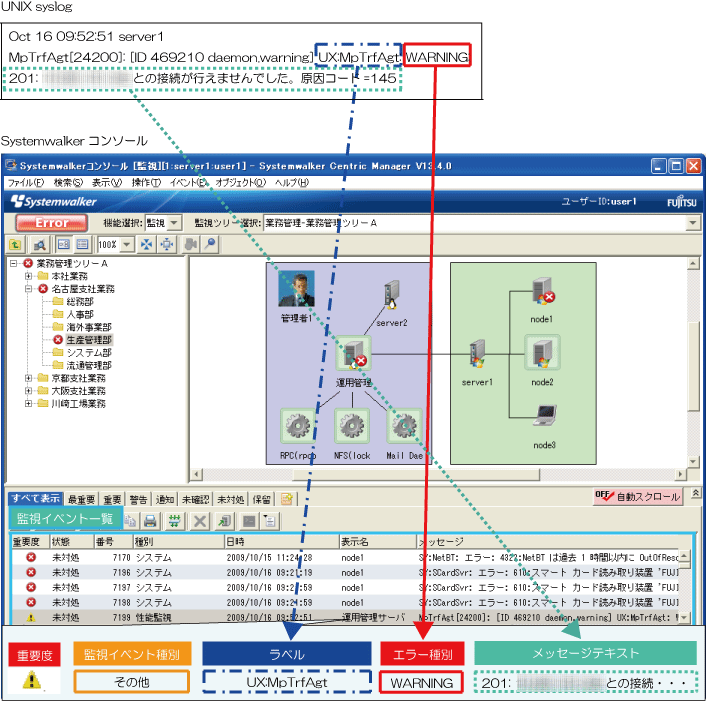
Task: Open the ファイル(F) menu
Action: click(26, 182)
